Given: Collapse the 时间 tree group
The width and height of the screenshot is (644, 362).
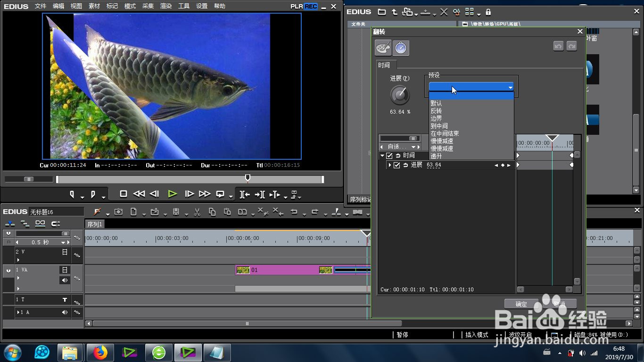Looking at the screenshot, I should pos(382,156).
